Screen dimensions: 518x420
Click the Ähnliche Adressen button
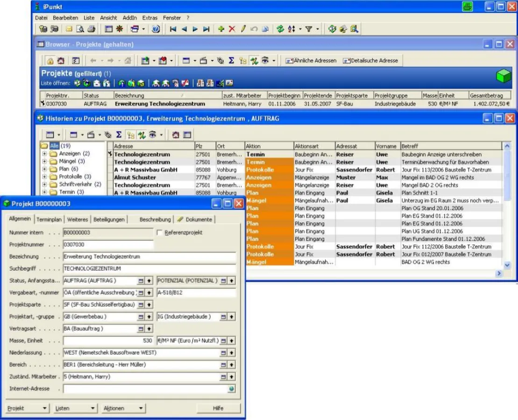pos(311,61)
